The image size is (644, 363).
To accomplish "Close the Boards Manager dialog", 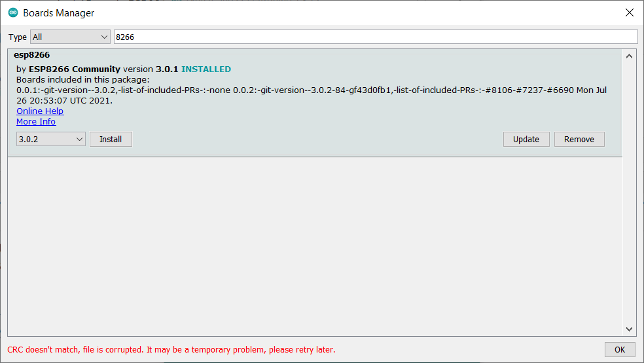I will (629, 12).
